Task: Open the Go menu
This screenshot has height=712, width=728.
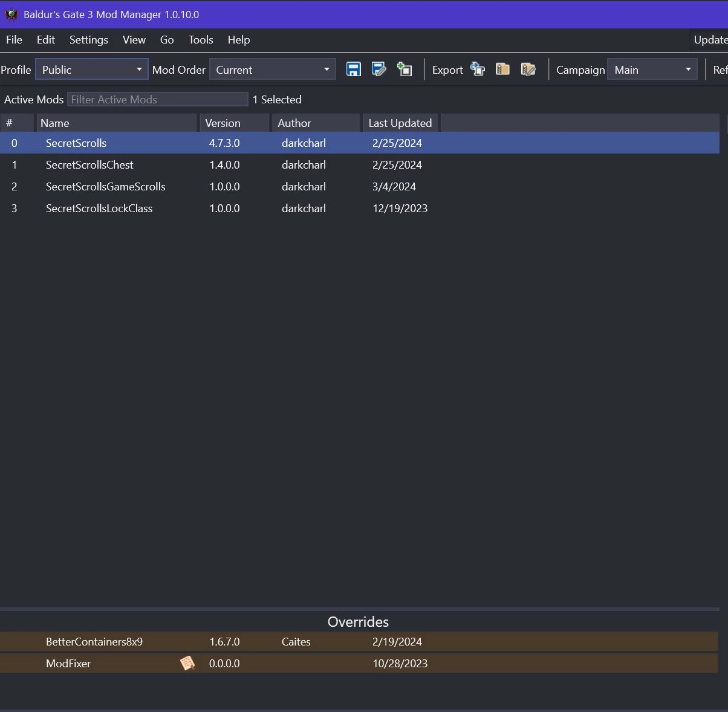Action: [167, 40]
